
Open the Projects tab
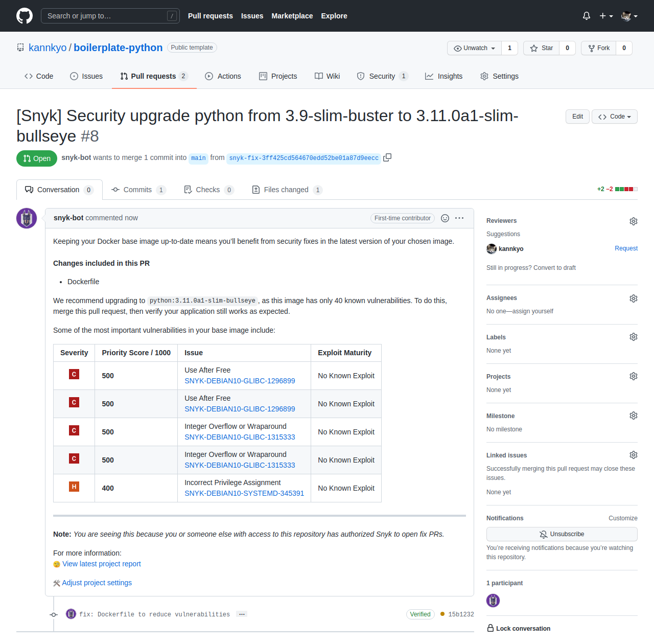coord(278,76)
